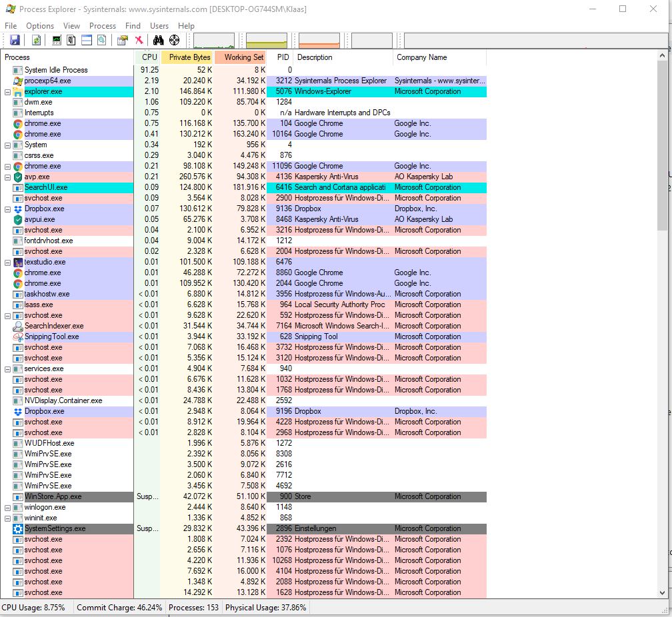Click the Physical Usage status bar entry
The width and height of the screenshot is (672, 617).
(266, 608)
